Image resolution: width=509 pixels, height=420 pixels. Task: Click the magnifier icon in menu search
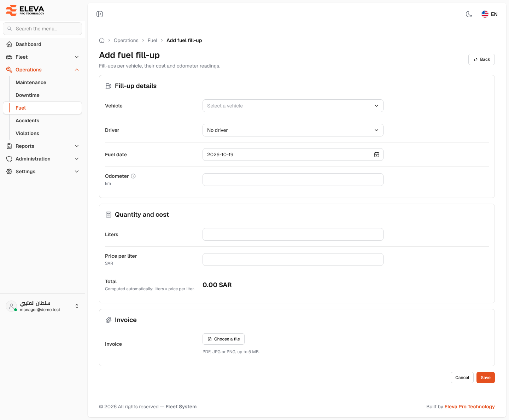tap(10, 29)
